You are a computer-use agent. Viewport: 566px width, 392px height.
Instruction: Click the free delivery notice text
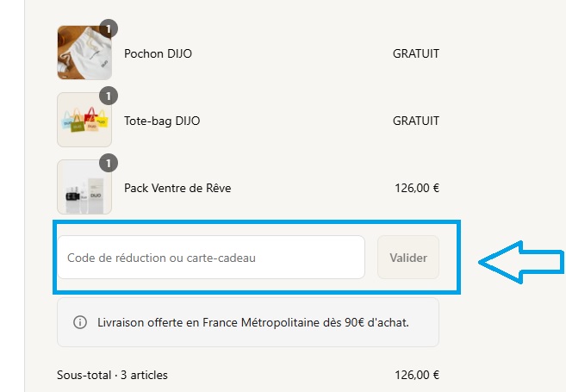click(253, 322)
